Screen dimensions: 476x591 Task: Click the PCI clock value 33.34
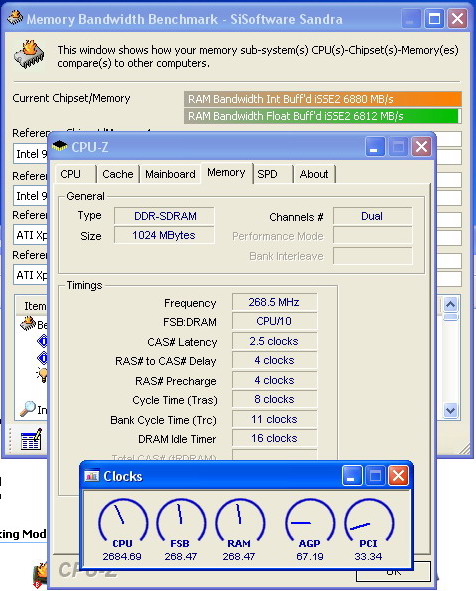(x=368, y=556)
